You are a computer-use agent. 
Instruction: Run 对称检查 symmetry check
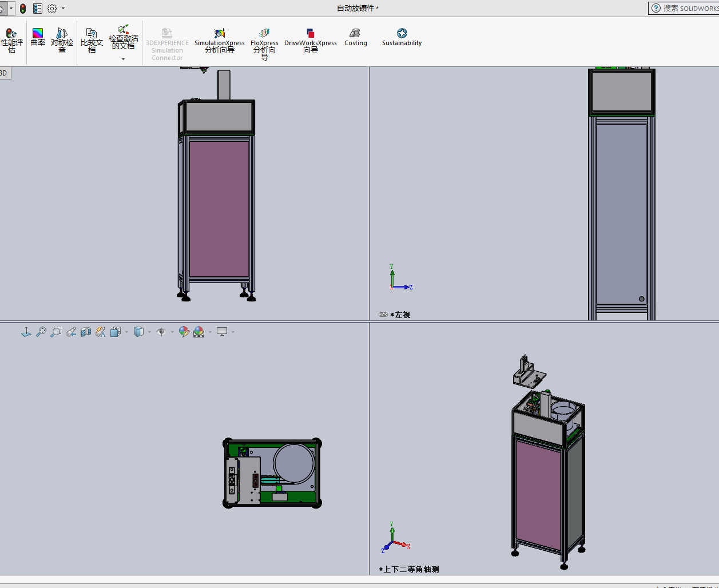[62, 40]
